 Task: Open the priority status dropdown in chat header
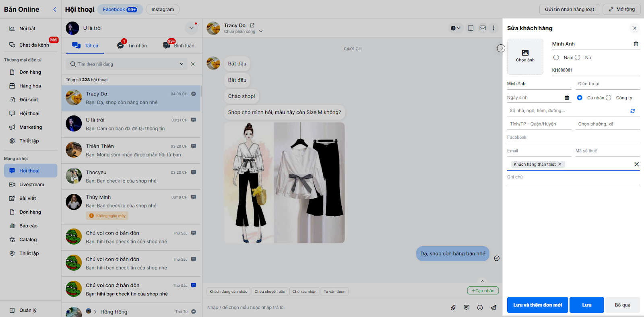click(x=455, y=28)
